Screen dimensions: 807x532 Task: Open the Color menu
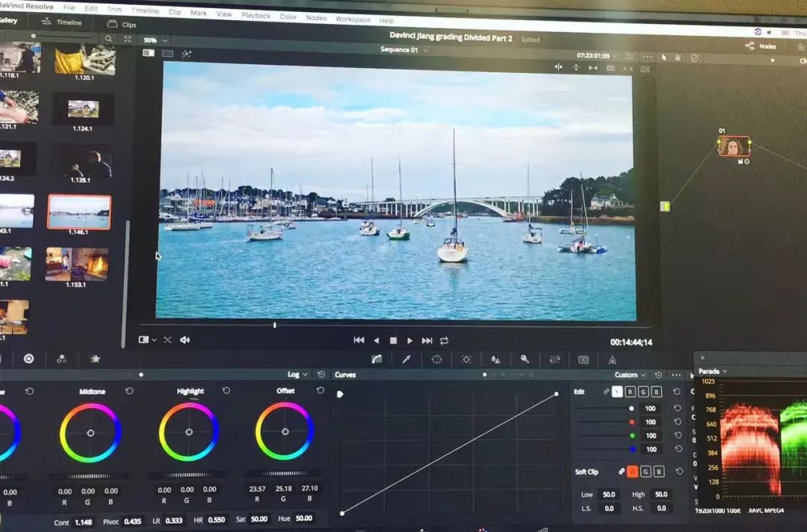point(288,16)
